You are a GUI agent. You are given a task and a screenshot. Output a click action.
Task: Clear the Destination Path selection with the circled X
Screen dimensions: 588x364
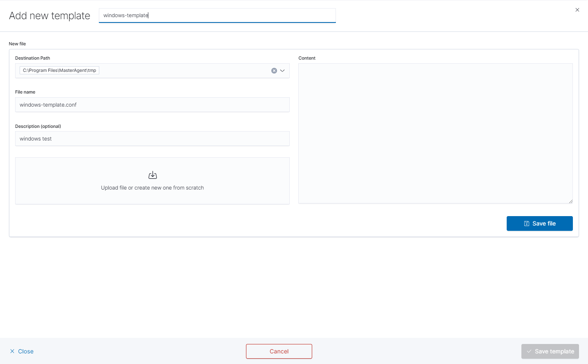[x=274, y=71]
